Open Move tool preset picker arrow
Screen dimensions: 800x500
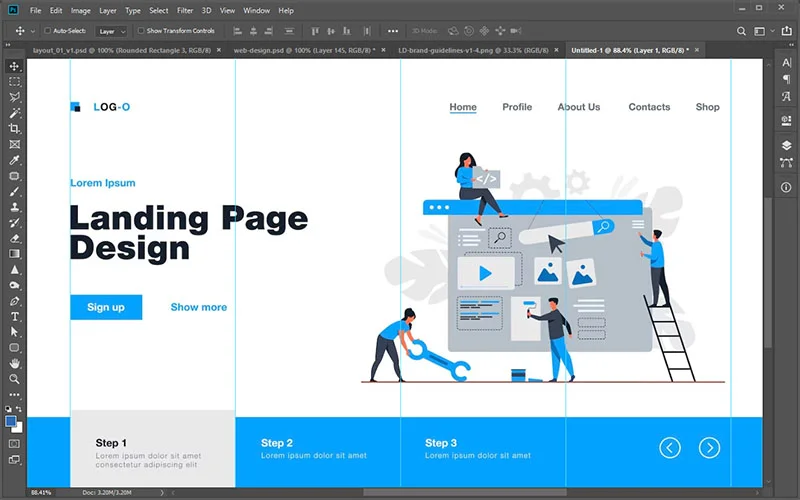point(33,31)
